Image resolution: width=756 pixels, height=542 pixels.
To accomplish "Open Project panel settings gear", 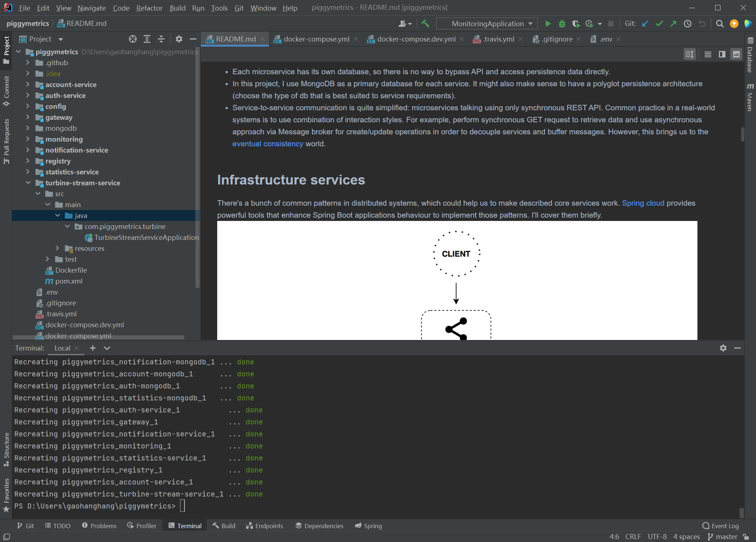I will (179, 39).
